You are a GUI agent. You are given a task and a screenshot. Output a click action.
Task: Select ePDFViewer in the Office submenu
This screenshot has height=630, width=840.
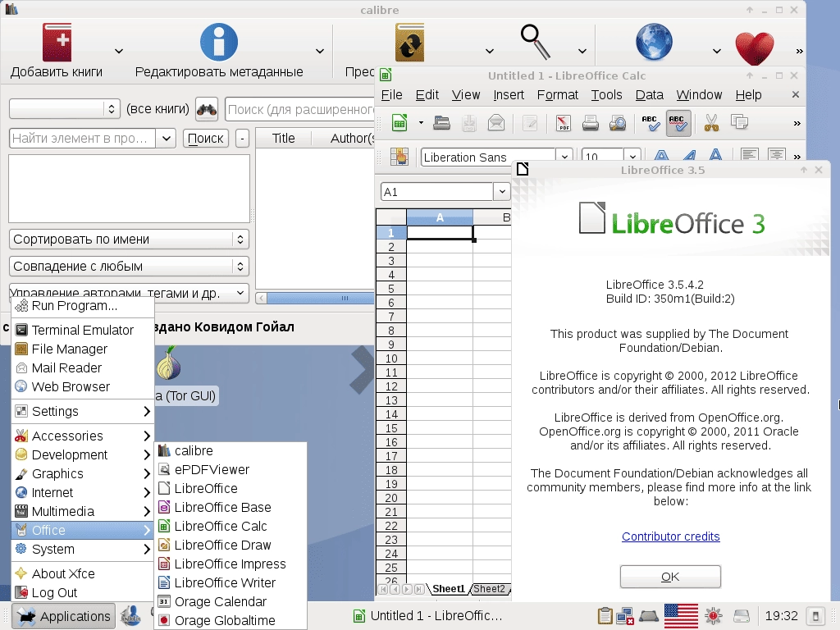click(231, 470)
